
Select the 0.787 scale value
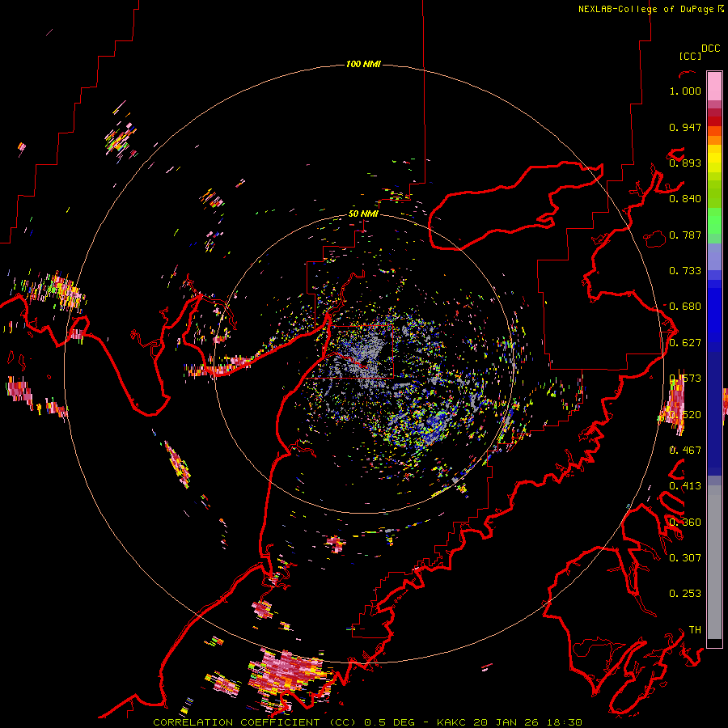(x=685, y=235)
